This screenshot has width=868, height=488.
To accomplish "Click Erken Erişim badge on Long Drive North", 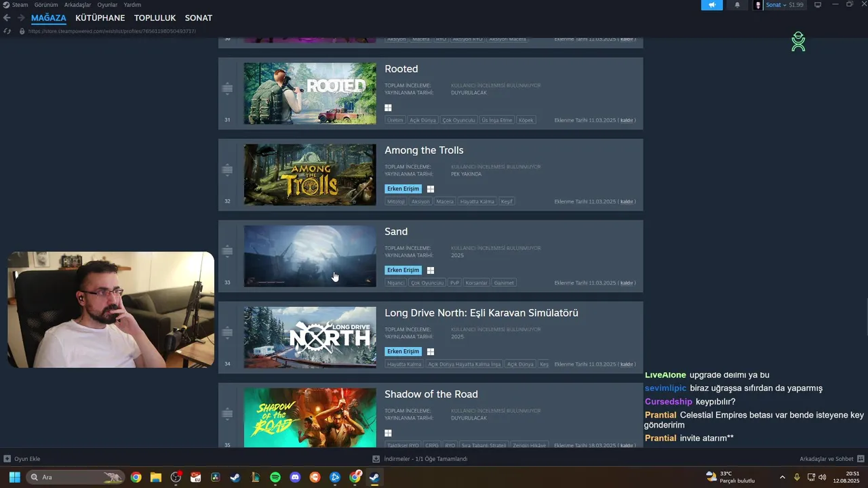I will (x=403, y=352).
